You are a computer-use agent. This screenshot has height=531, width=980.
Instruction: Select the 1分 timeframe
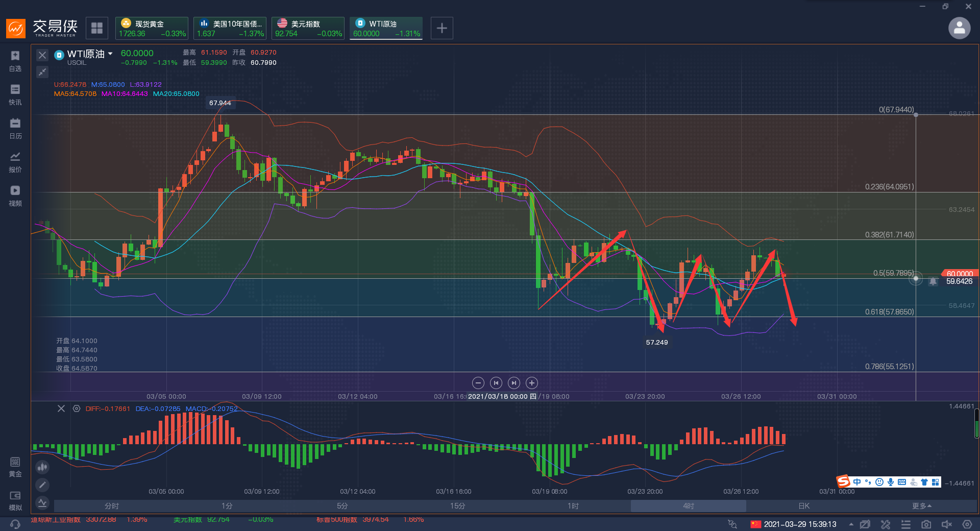[227, 506]
